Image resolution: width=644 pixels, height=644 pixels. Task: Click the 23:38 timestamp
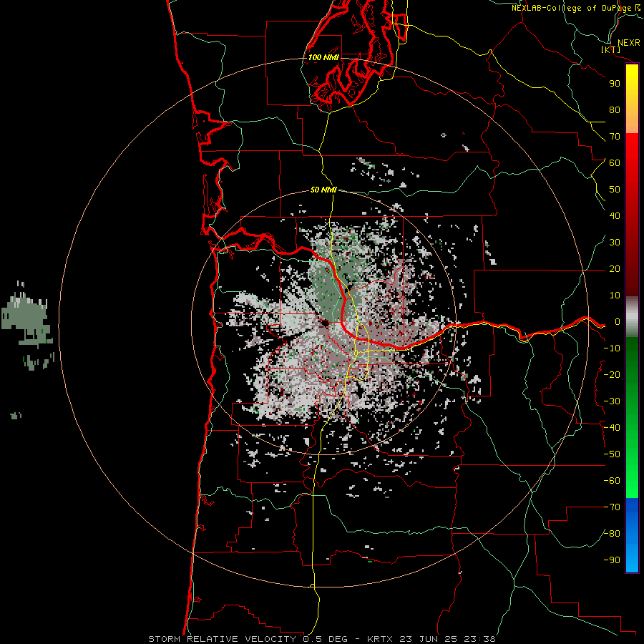tap(479, 639)
